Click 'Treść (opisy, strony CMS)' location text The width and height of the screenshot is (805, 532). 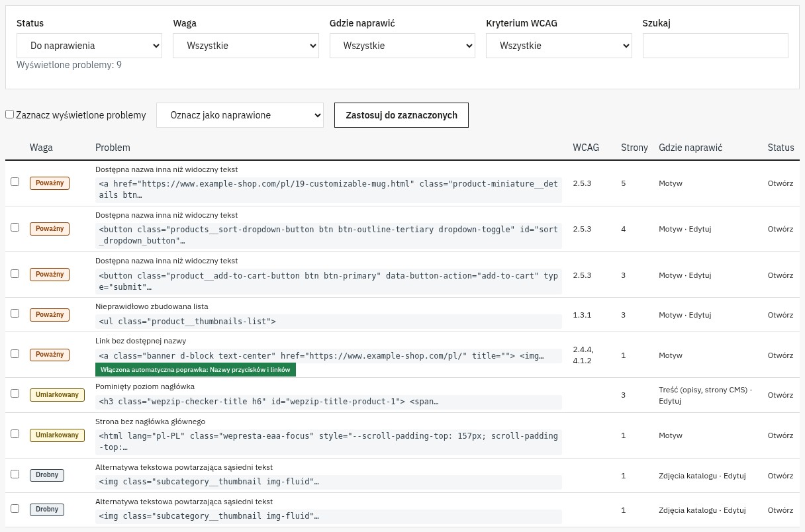click(x=703, y=390)
